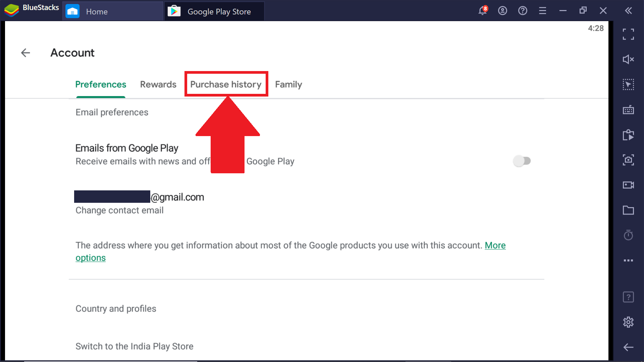The height and width of the screenshot is (362, 644).
Task: Click the Emails from Google Play heading
Action: click(x=127, y=148)
